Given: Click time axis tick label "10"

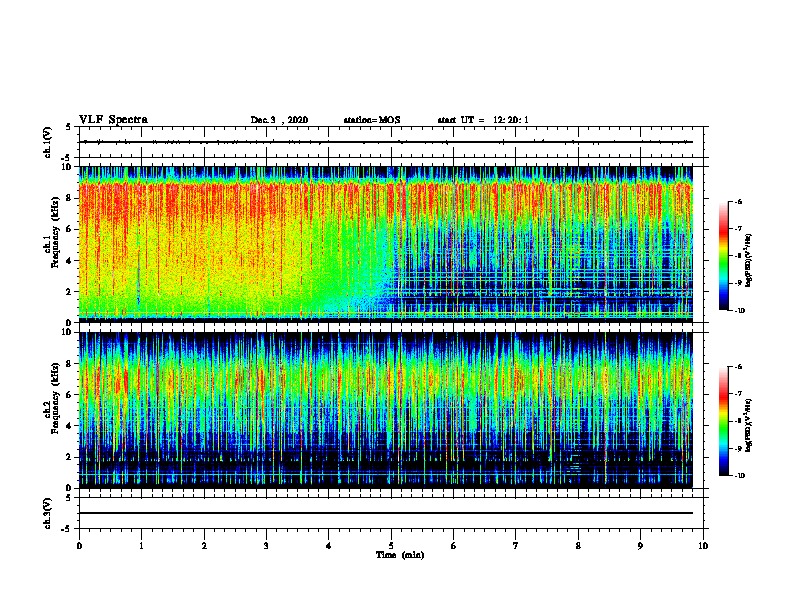Looking at the screenshot, I should tap(703, 546).
